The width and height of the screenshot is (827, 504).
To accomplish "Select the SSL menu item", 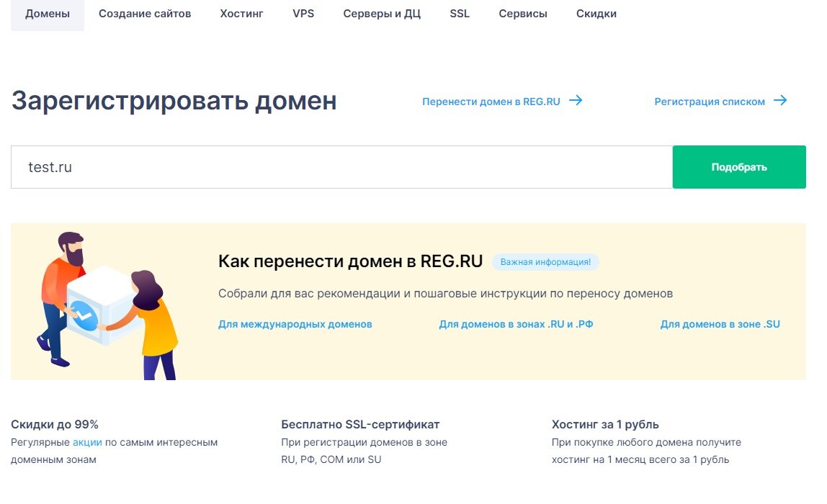I will (460, 14).
